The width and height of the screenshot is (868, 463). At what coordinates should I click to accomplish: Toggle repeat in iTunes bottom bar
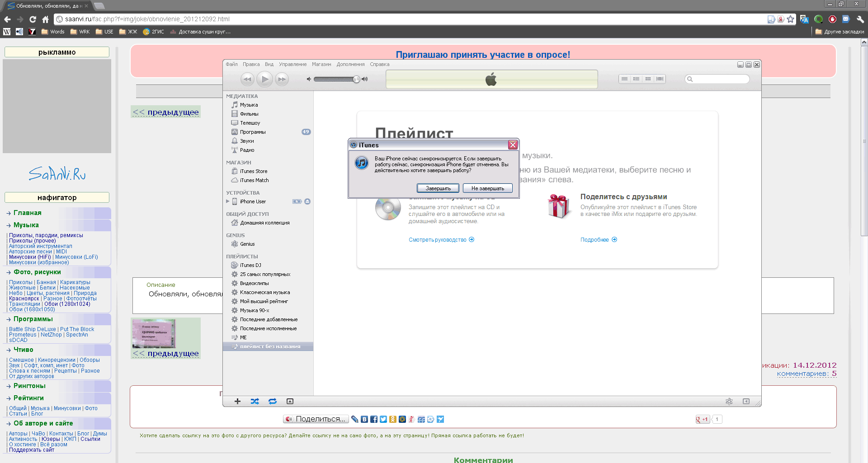[273, 401]
